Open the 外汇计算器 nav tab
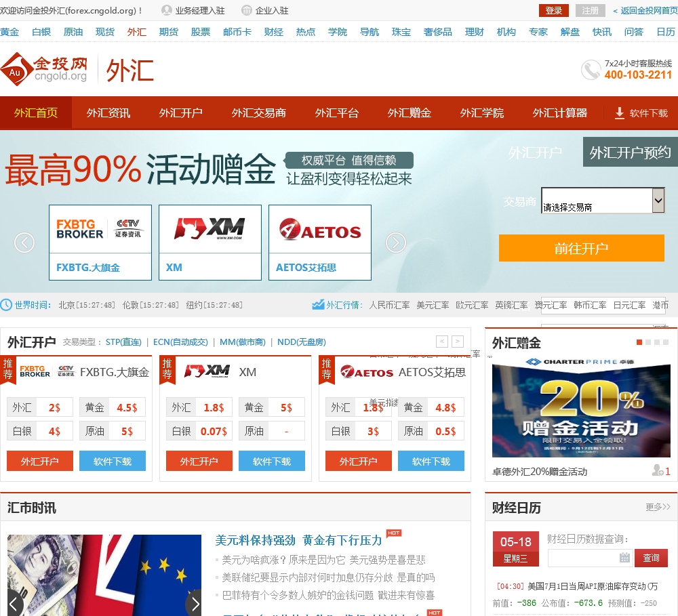 coord(560,112)
